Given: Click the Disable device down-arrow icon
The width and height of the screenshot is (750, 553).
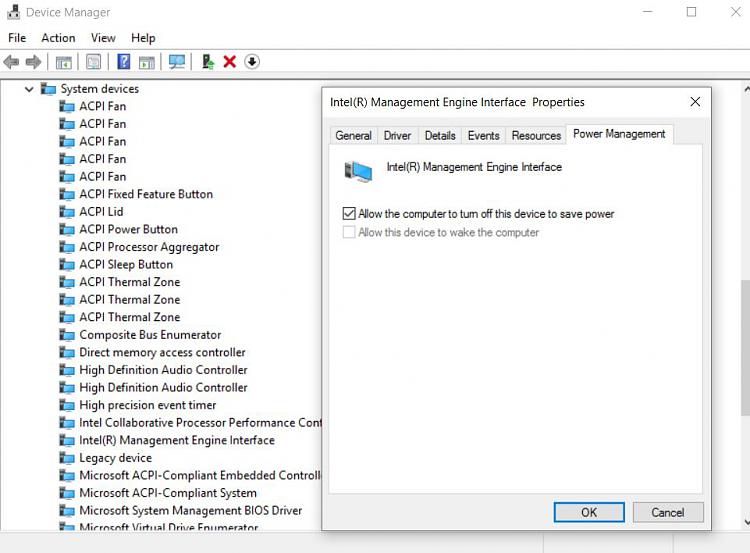Looking at the screenshot, I should pos(252,62).
